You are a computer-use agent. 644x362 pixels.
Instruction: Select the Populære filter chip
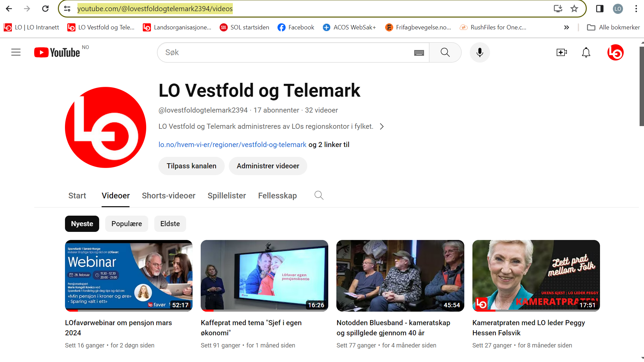tap(126, 223)
